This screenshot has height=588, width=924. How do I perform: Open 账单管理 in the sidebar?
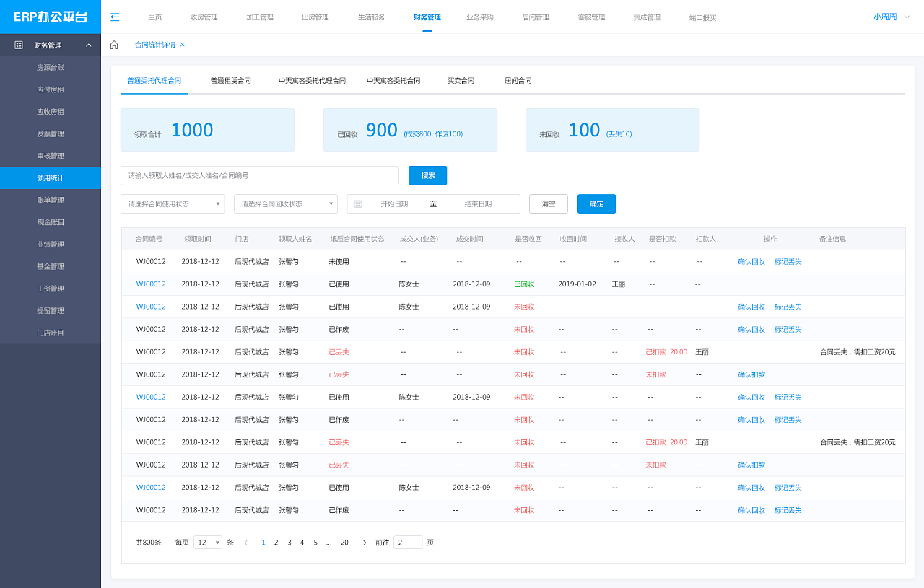[x=51, y=200]
